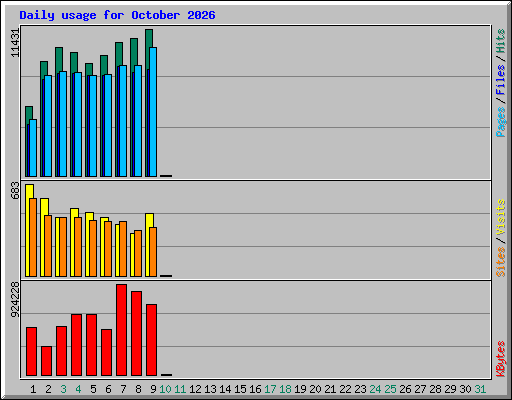Click day 9 on the date axis
Viewport: 512px width, 400px height.
[153, 389]
